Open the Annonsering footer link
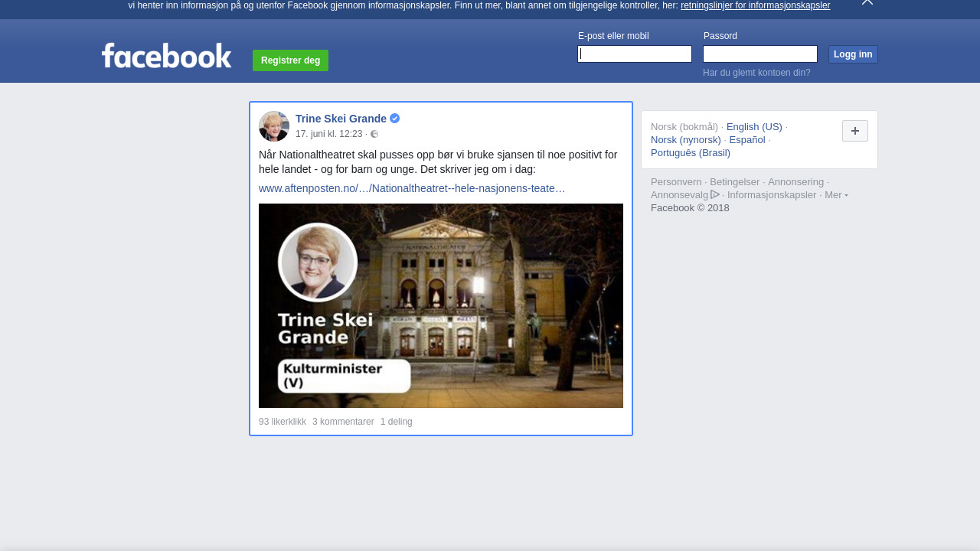 (x=795, y=182)
